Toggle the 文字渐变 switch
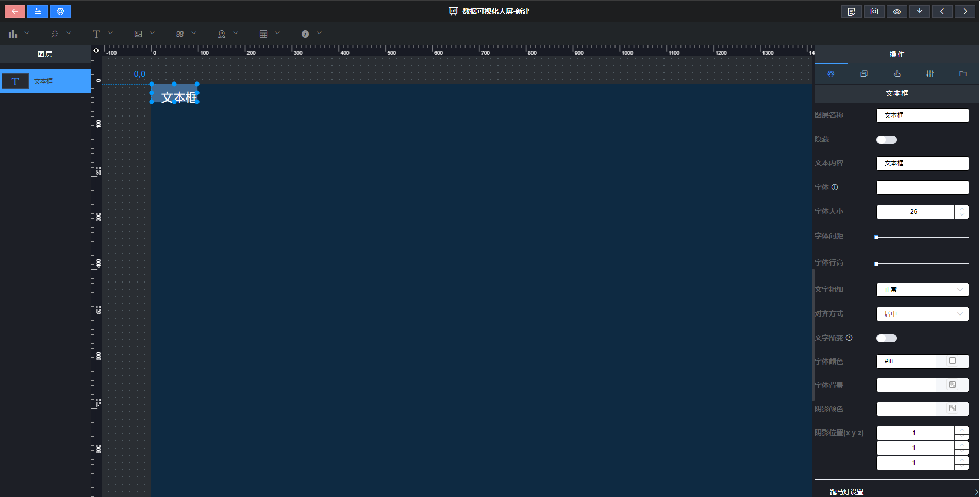The width and height of the screenshot is (980, 497). point(887,338)
